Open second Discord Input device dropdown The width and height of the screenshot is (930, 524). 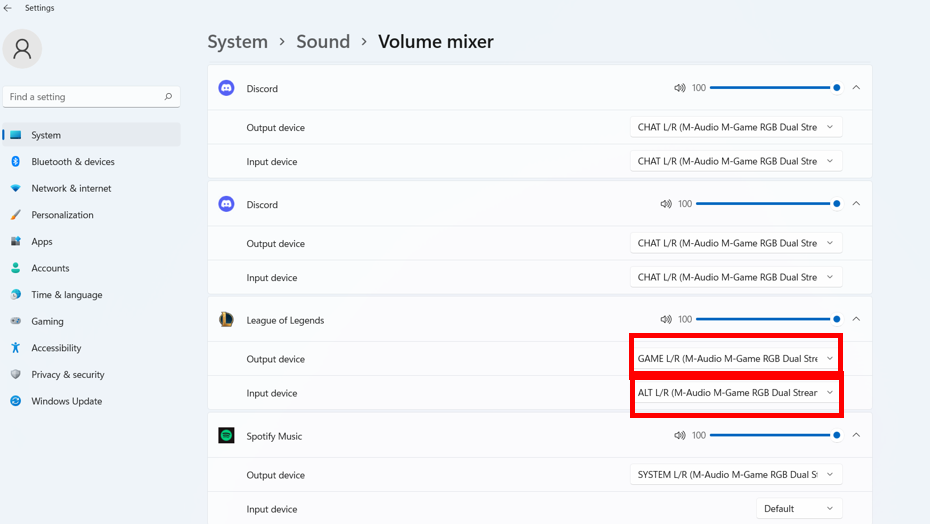click(736, 277)
